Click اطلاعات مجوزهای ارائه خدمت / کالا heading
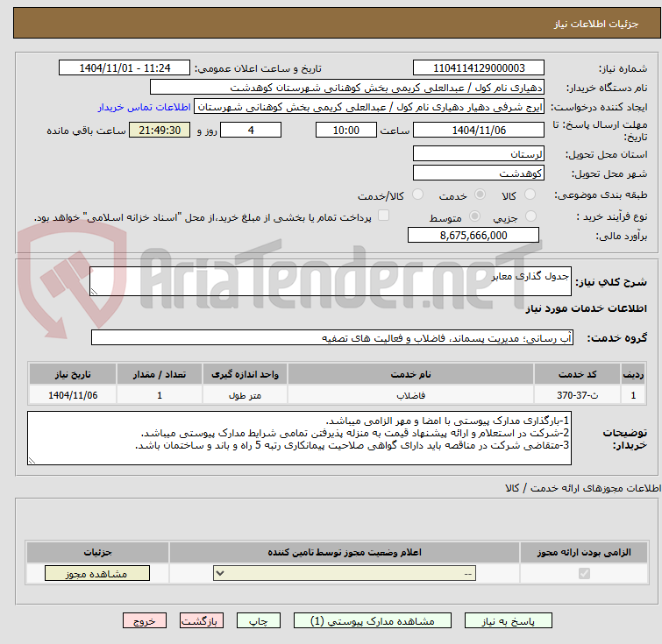 click(x=583, y=488)
